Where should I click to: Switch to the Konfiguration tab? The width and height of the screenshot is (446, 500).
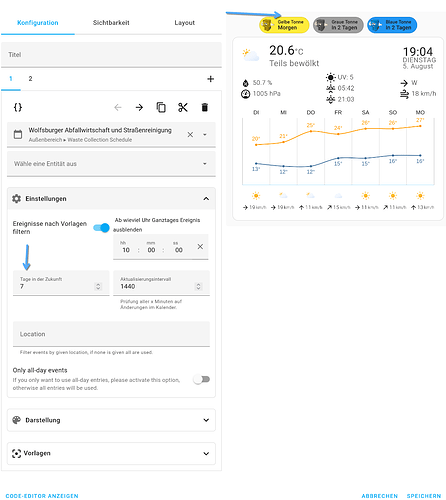pos(38,23)
